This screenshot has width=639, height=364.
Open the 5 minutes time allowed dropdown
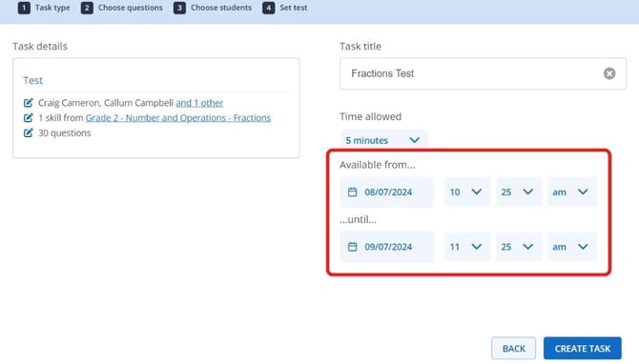click(x=384, y=140)
